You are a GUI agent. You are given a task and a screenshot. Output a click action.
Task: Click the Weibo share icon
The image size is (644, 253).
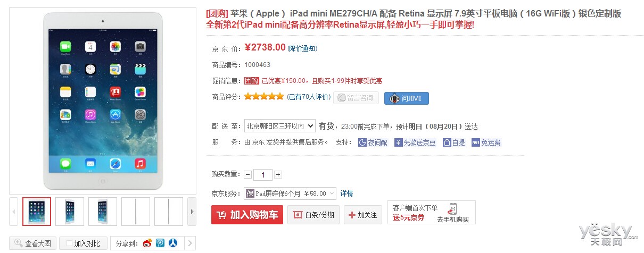[147, 243]
